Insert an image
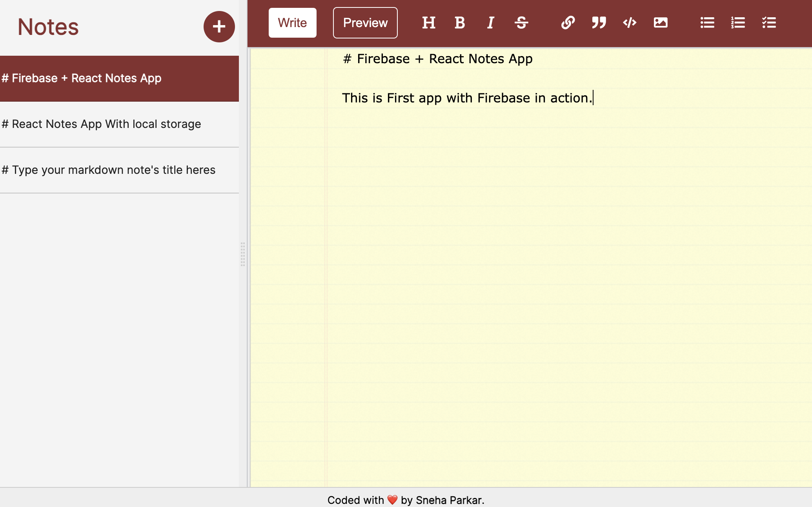Viewport: 812px width, 507px height. click(661, 23)
